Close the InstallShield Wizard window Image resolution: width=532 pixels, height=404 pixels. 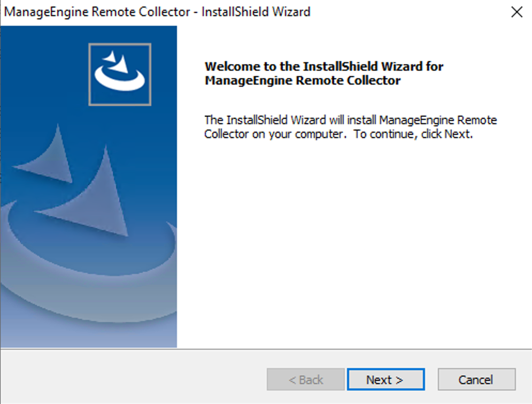(x=516, y=12)
